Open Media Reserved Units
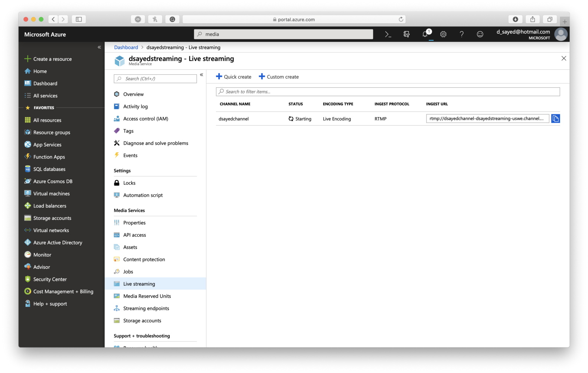 pyautogui.click(x=143, y=296)
